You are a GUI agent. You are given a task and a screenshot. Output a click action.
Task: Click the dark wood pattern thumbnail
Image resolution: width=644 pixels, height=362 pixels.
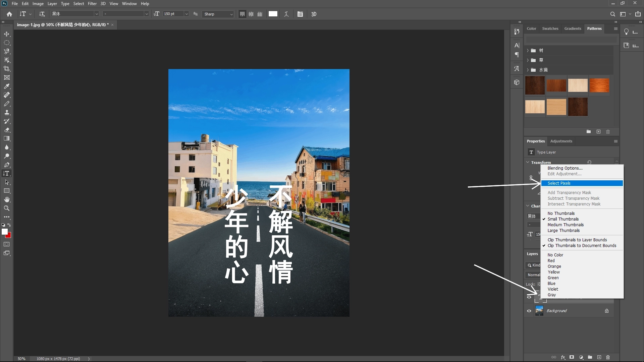coord(535,85)
